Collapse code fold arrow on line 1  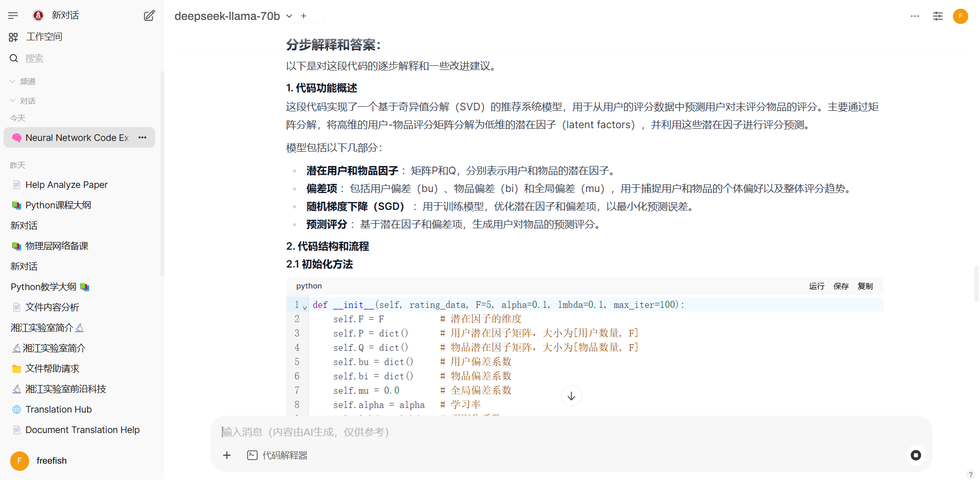pyautogui.click(x=305, y=307)
